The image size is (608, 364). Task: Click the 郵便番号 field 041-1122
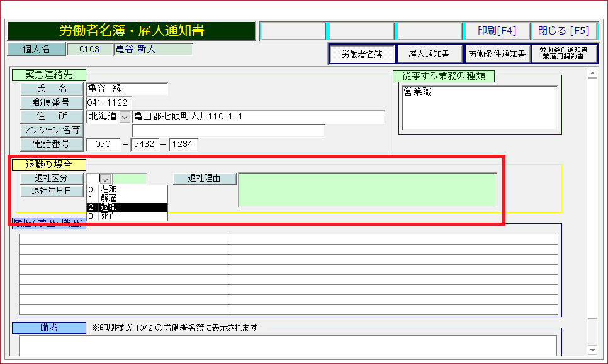[108, 102]
